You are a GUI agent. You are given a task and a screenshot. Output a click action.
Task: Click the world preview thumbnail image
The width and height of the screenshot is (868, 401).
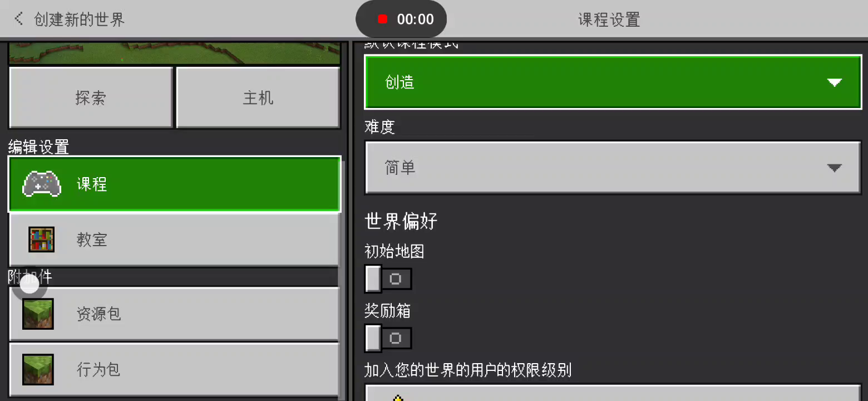coord(174,53)
